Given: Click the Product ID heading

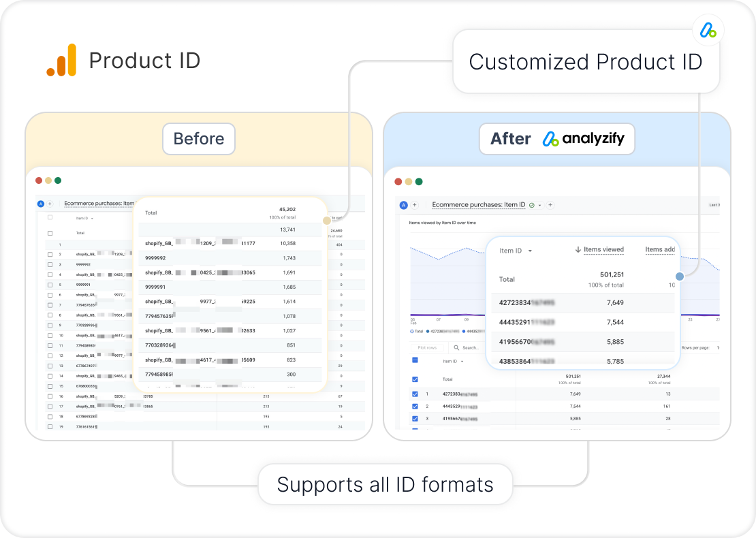Looking at the screenshot, I should coord(144,61).
